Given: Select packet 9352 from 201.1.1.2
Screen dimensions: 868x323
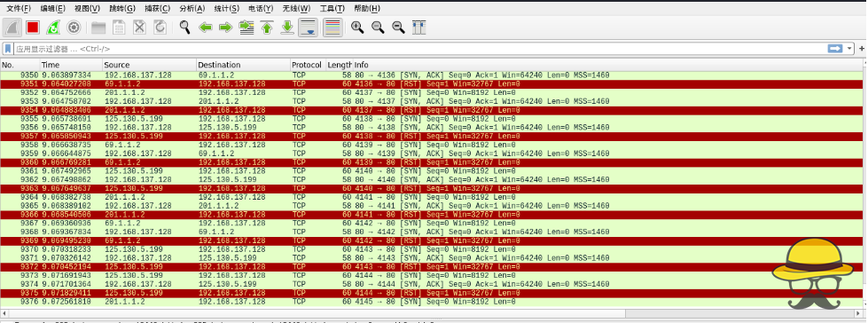Looking at the screenshot, I should pyautogui.click(x=432, y=92).
